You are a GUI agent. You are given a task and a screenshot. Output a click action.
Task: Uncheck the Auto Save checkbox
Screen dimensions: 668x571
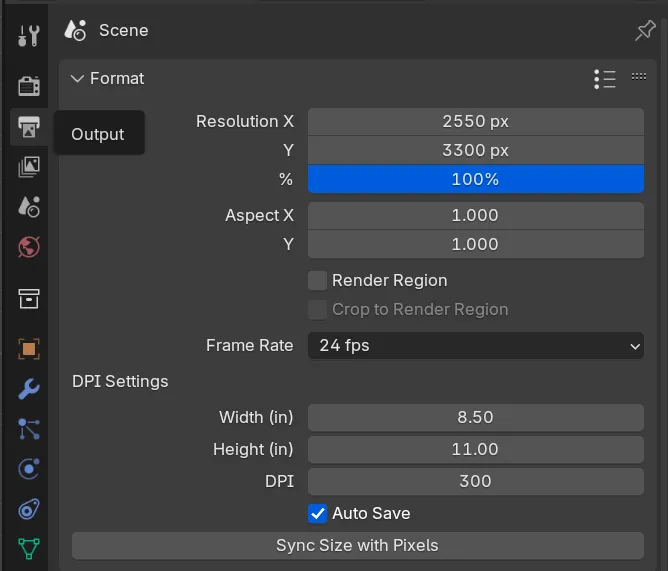(x=317, y=513)
